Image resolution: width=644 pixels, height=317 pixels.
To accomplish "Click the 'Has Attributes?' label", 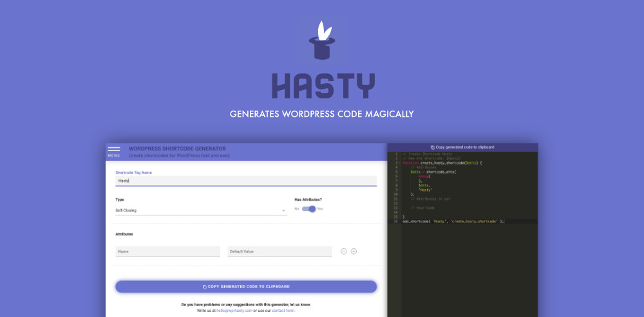I will click(x=308, y=200).
